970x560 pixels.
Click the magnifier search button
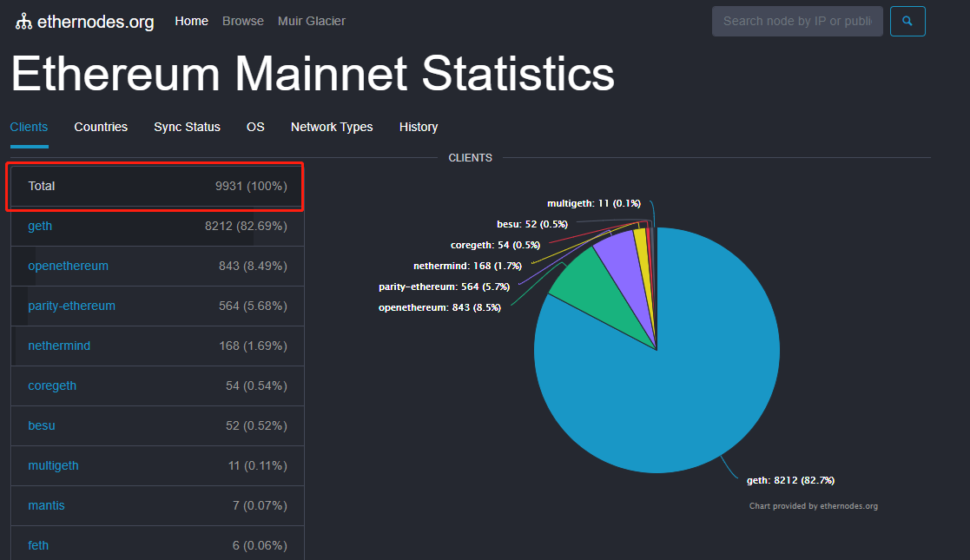[907, 21]
